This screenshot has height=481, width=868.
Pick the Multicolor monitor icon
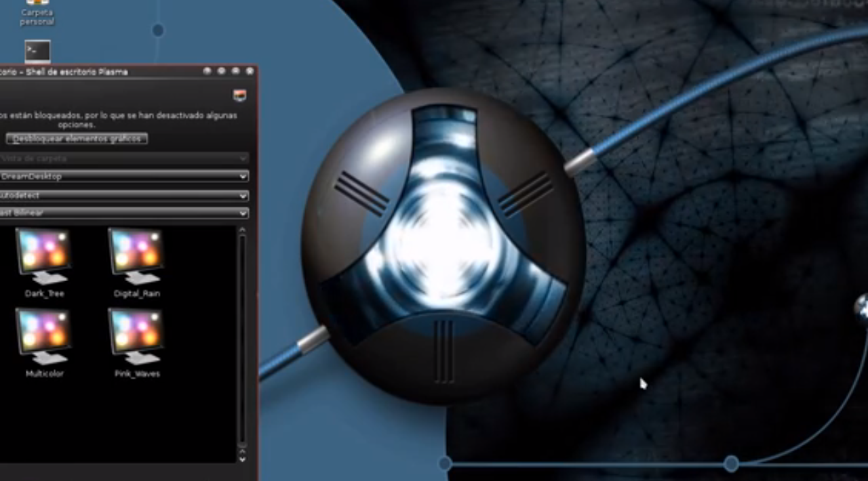[x=43, y=337]
